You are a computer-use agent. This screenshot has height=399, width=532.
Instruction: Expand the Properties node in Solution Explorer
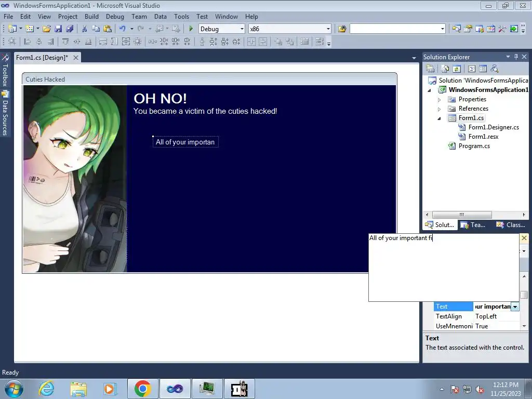(x=439, y=100)
